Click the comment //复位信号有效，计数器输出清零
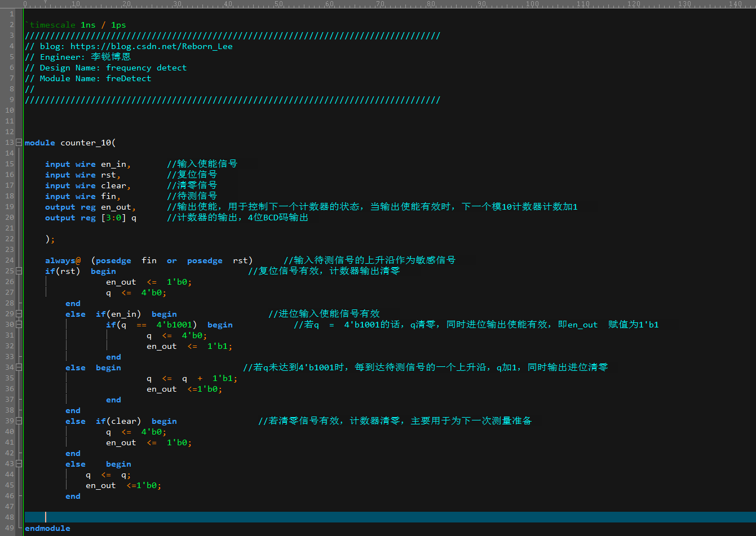The height and width of the screenshot is (536, 756). pos(324,271)
